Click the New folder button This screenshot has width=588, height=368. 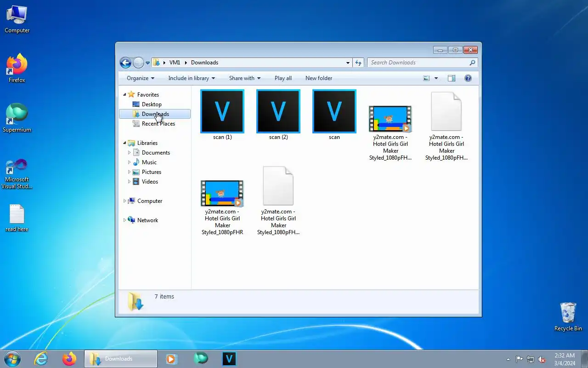319,78
